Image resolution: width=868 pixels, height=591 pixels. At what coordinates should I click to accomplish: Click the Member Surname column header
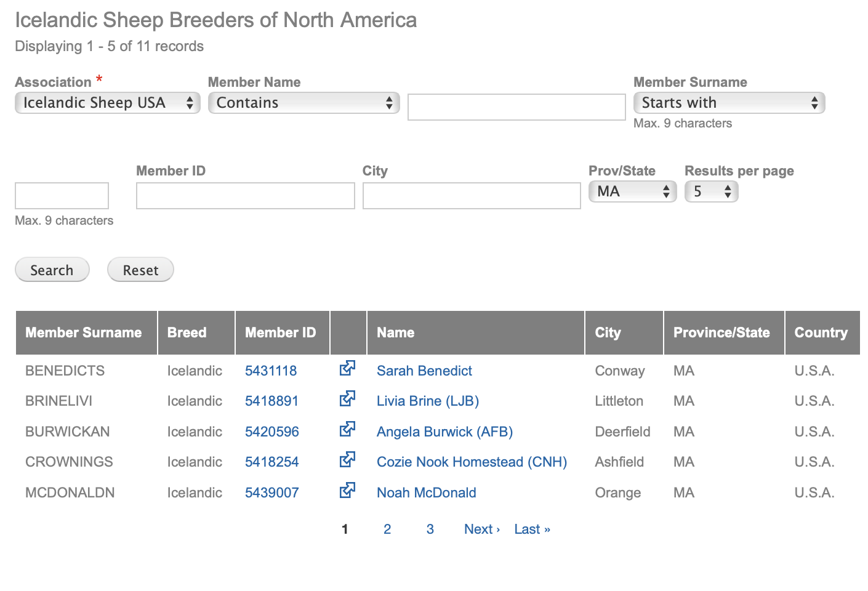[86, 332]
